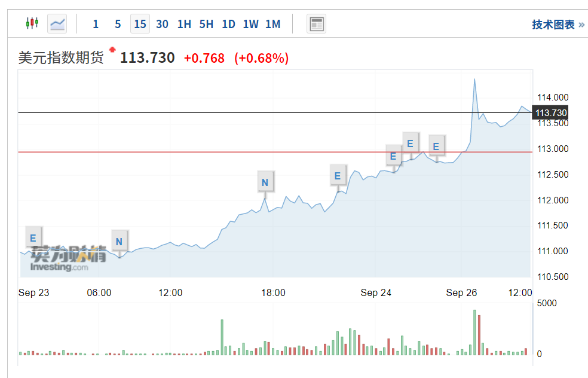Image resolution: width=588 pixels, height=378 pixels.
Task: Switch to 30 minute interval
Action: point(162,24)
